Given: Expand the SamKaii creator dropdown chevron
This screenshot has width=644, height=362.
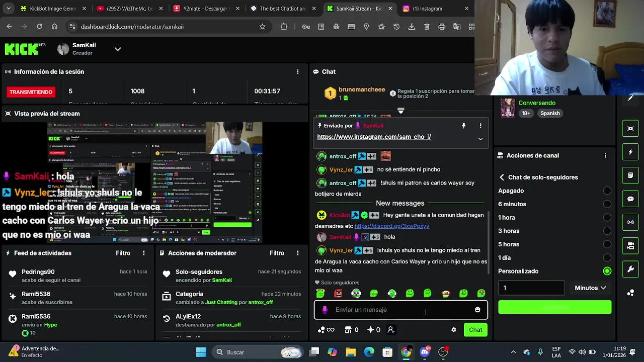Looking at the screenshot, I should click(117, 49).
